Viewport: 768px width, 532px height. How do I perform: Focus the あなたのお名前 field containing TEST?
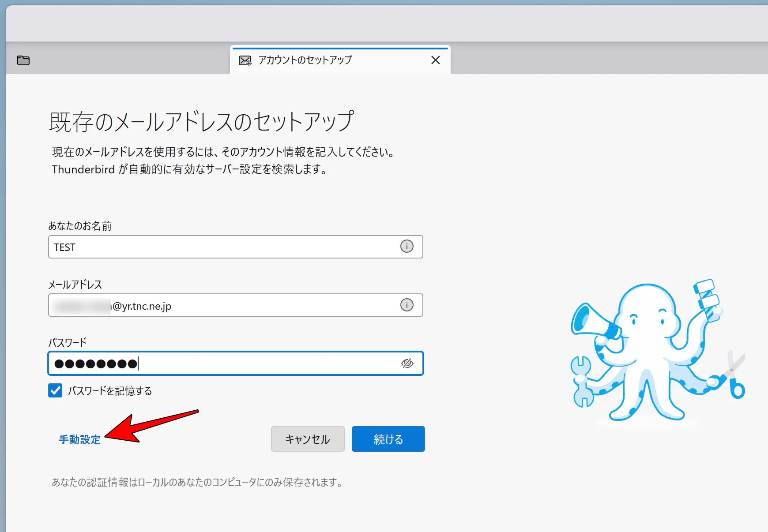221,247
